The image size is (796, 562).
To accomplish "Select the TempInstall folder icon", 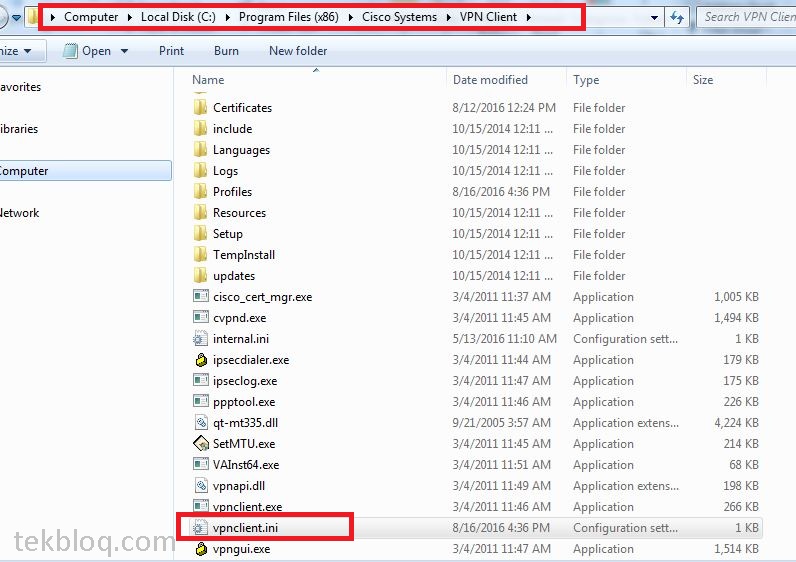I will point(201,254).
